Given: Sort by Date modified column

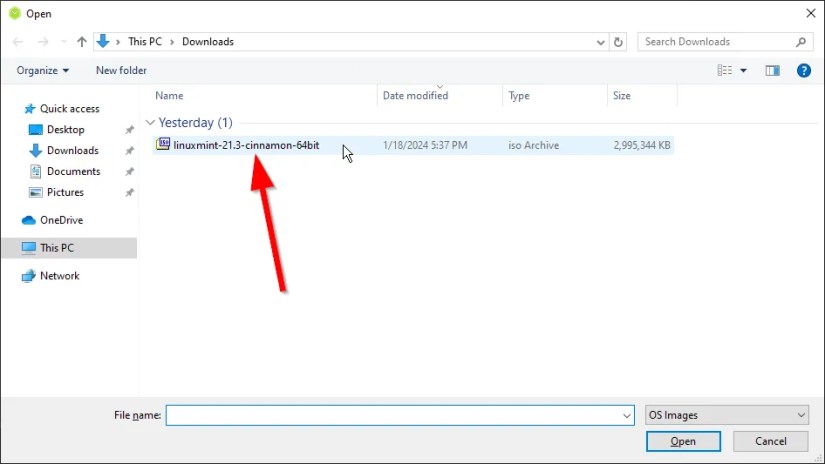Looking at the screenshot, I should point(415,96).
